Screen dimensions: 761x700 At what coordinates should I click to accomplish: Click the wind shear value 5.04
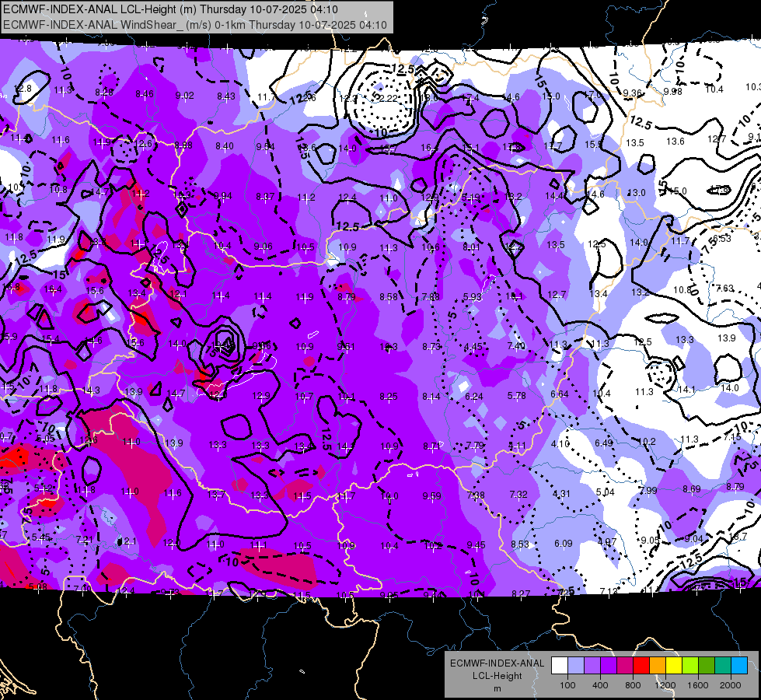click(x=605, y=492)
